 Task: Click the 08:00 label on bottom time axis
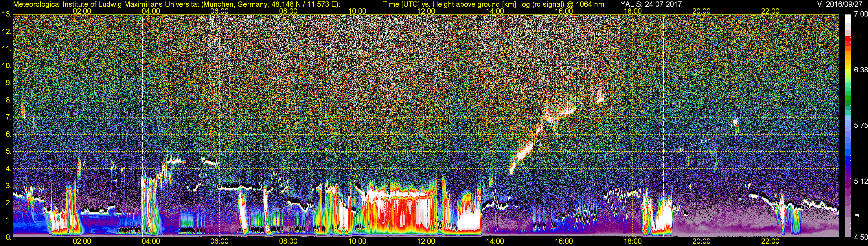click(x=288, y=242)
